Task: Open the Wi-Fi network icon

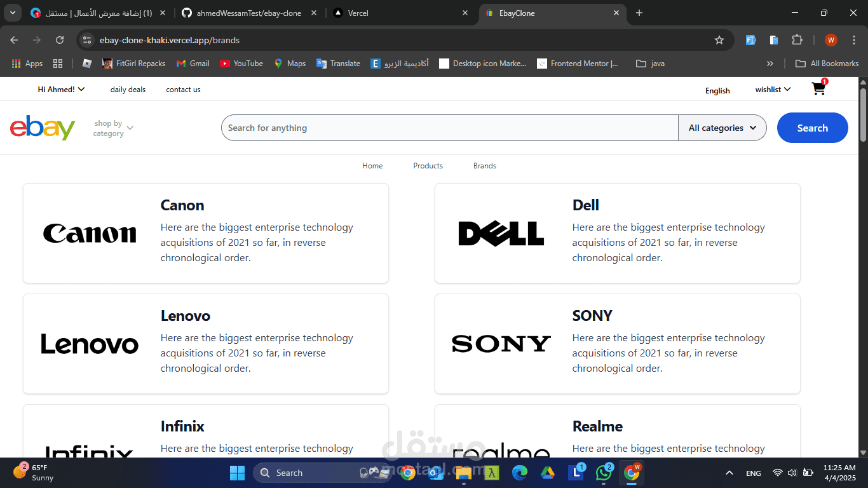Action: (x=777, y=473)
